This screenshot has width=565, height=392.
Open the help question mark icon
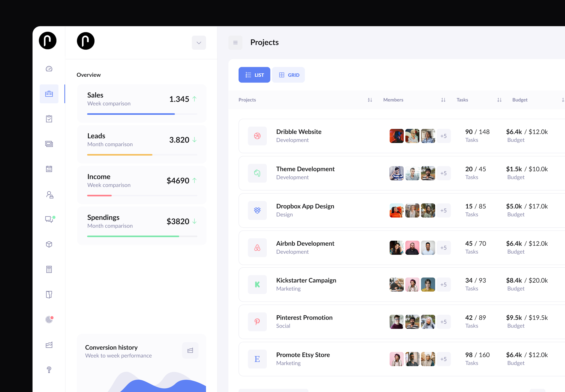pyautogui.click(x=49, y=370)
